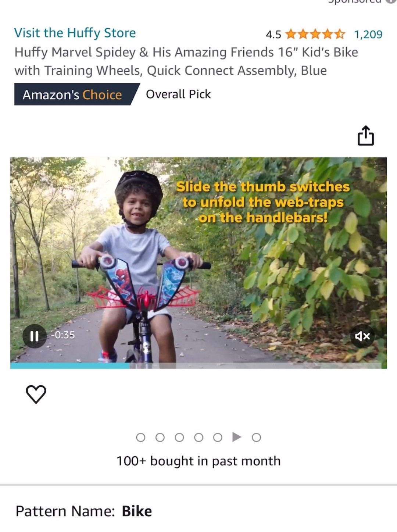This screenshot has width=397, height=532.
Task: Select the second image carousel dot
Action: coord(160,437)
